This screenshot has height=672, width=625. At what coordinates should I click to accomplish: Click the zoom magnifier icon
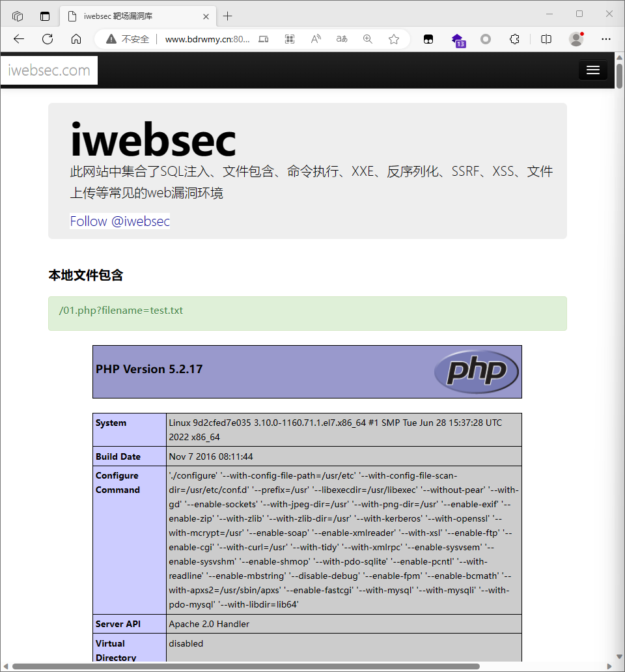coord(368,39)
